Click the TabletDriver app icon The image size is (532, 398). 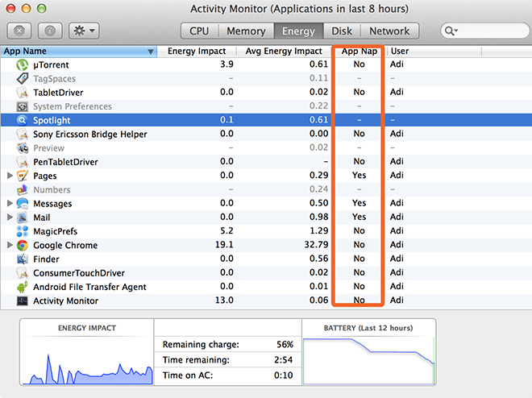click(x=23, y=92)
